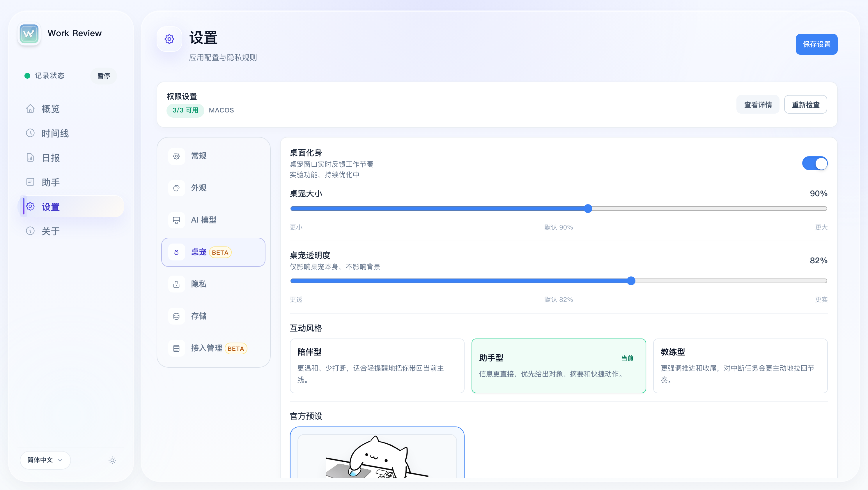Viewport: 868px width, 490px height.
Task: Select the 教练型 interaction style card
Action: coord(740,366)
